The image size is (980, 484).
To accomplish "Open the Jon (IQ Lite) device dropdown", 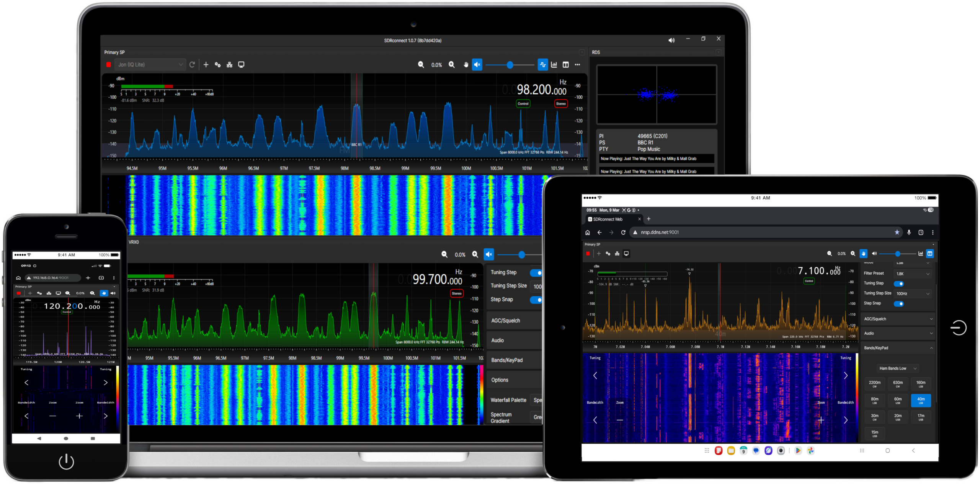I will click(150, 65).
